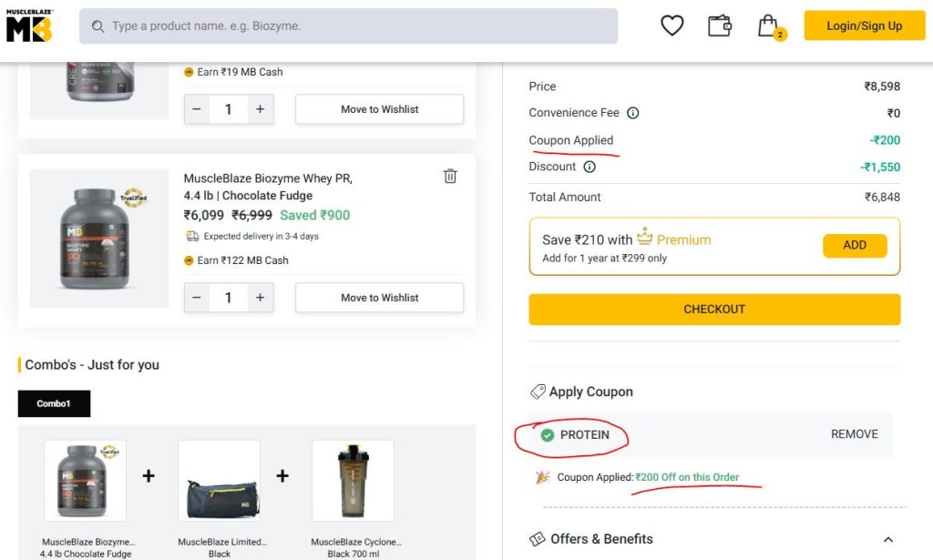Click the MB Cash coin icon for ₹19
The height and width of the screenshot is (560, 933).
(x=189, y=72)
